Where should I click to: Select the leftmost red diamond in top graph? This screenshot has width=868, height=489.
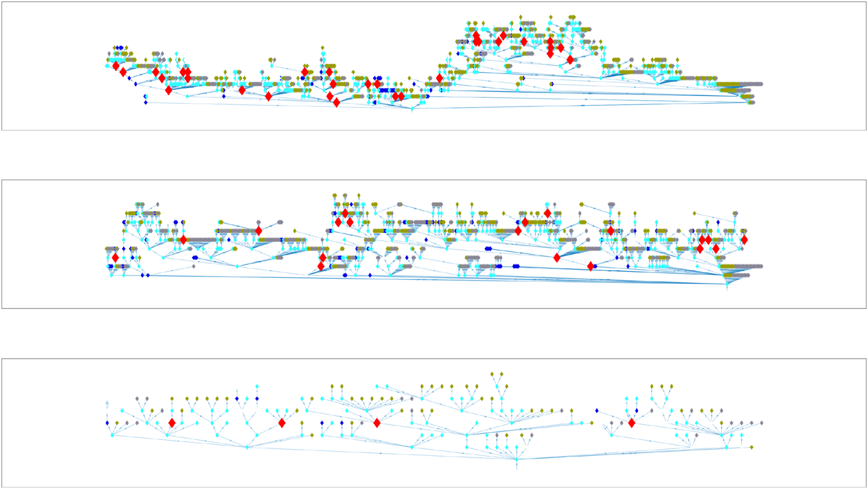(x=116, y=66)
